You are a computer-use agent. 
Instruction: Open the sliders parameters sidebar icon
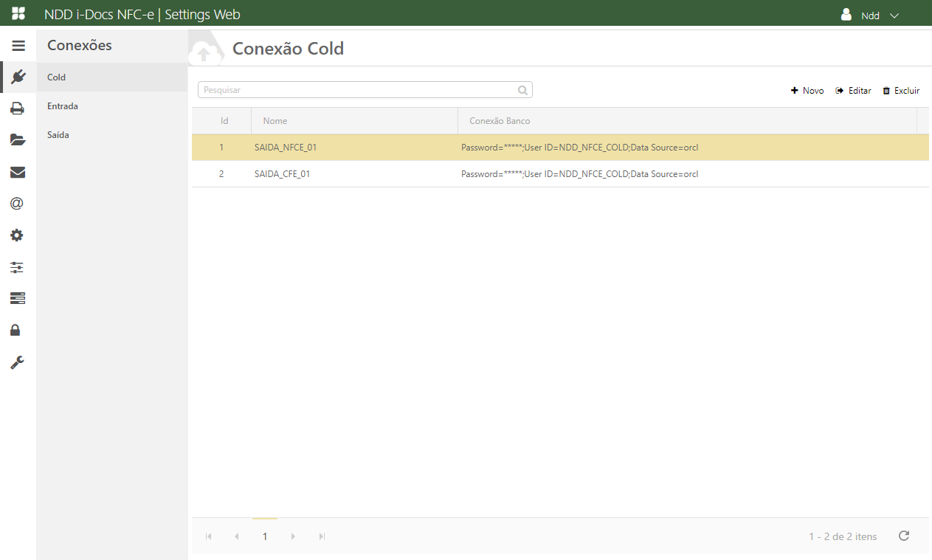(x=18, y=267)
